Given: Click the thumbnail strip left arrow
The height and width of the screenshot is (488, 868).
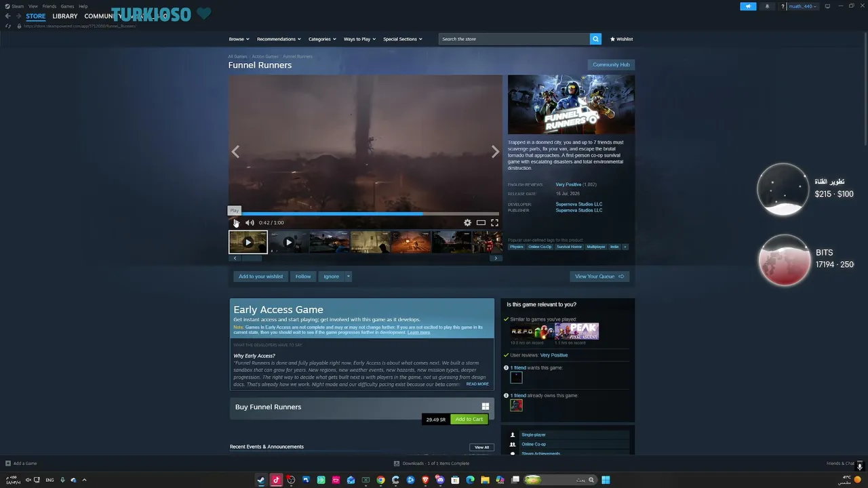Looking at the screenshot, I should click(x=235, y=258).
